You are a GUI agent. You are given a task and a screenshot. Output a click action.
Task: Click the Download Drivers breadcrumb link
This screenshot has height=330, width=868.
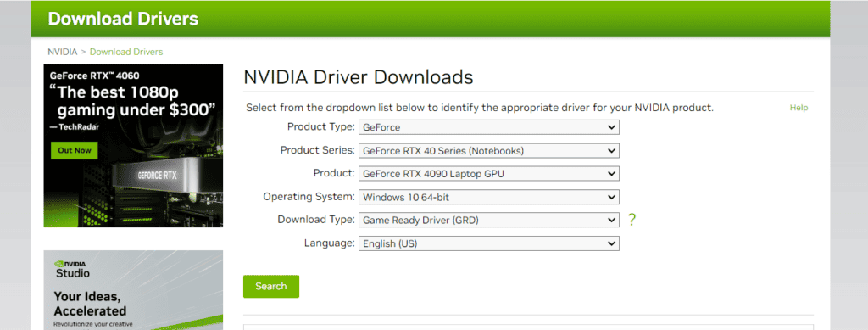(126, 52)
